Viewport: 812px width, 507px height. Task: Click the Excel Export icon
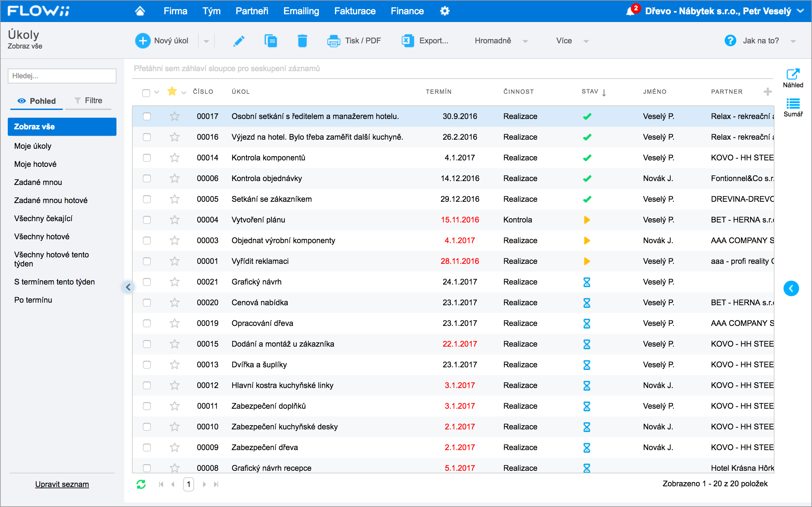pyautogui.click(x=408, y=41)
